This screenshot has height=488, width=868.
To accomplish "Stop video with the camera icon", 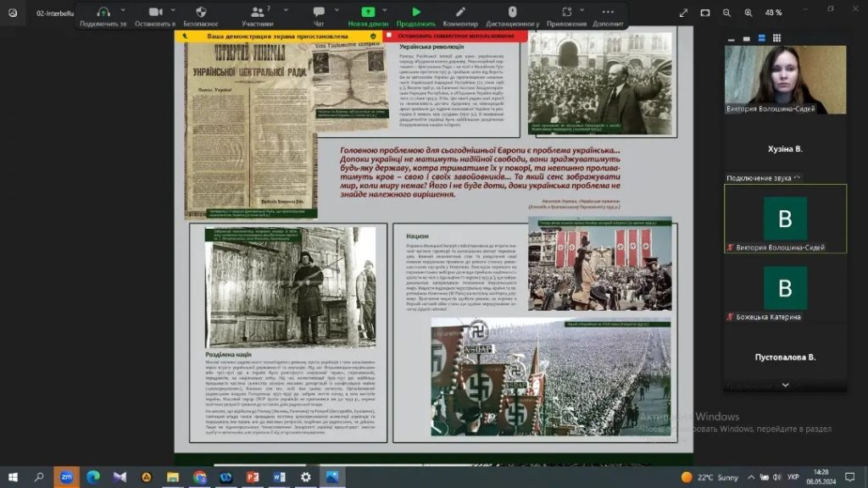I will tap(155, 13).
